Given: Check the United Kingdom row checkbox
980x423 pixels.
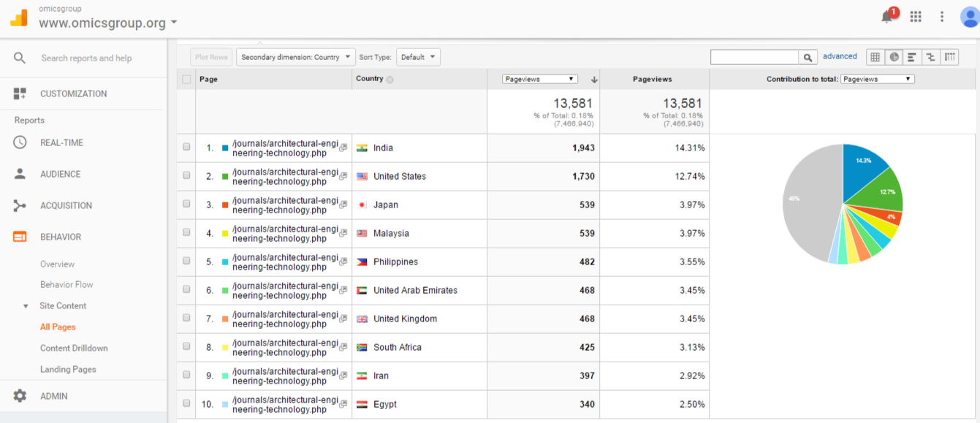Looking at the screenshot, I should coord(186,318).
